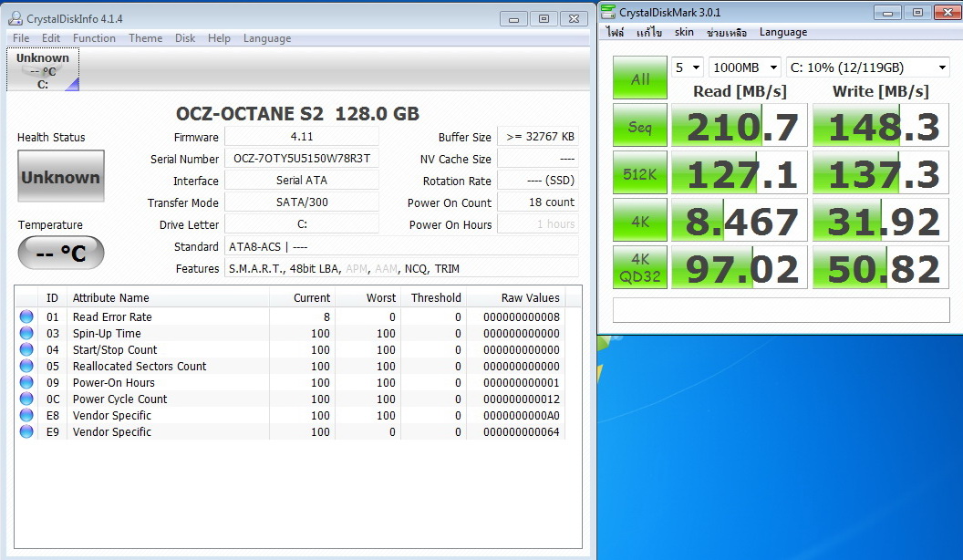This screenshot has height=560, width=963.
Task: Open the drive dropdown showing C: 10%
Action: [x=868, y=67]
